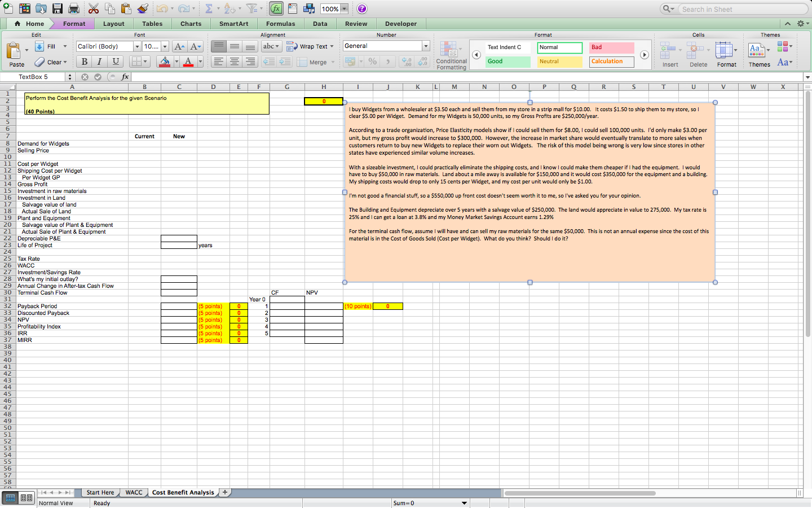The height and width of the screenshot is (508, 812).
Task: Switch to the Formulas ribbon tab
Action: pos(280,24)
